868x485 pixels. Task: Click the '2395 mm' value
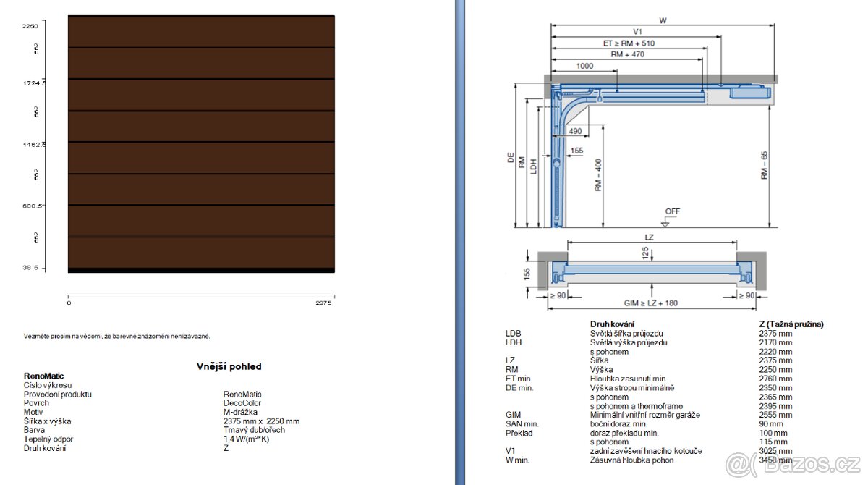pyautogui.click(x=775, y=405)
